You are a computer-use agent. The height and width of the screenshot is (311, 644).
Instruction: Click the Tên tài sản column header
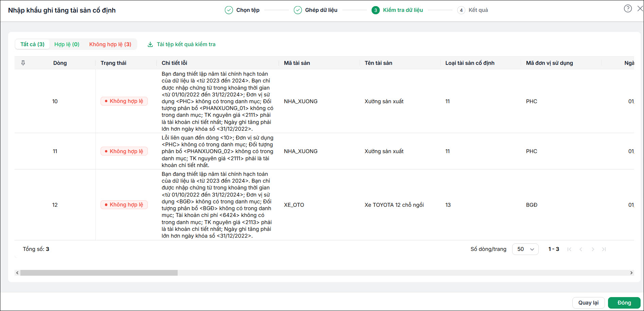pyautogui.click(x=378, y=63)
